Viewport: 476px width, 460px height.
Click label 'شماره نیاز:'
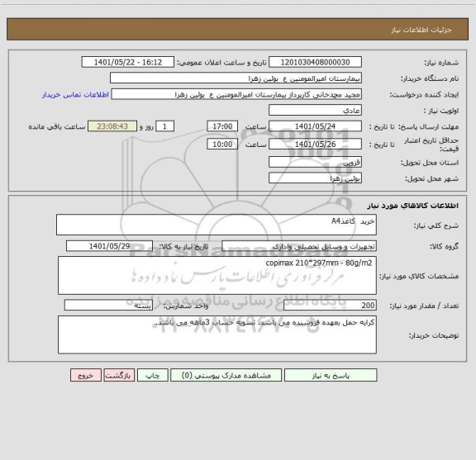pos(441,63)
